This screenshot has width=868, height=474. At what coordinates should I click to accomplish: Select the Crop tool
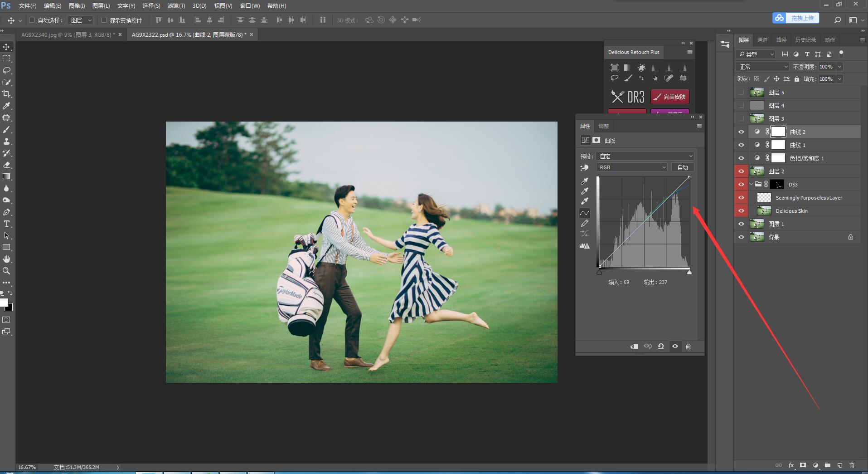pyautogui.click(x=6, y=94)
